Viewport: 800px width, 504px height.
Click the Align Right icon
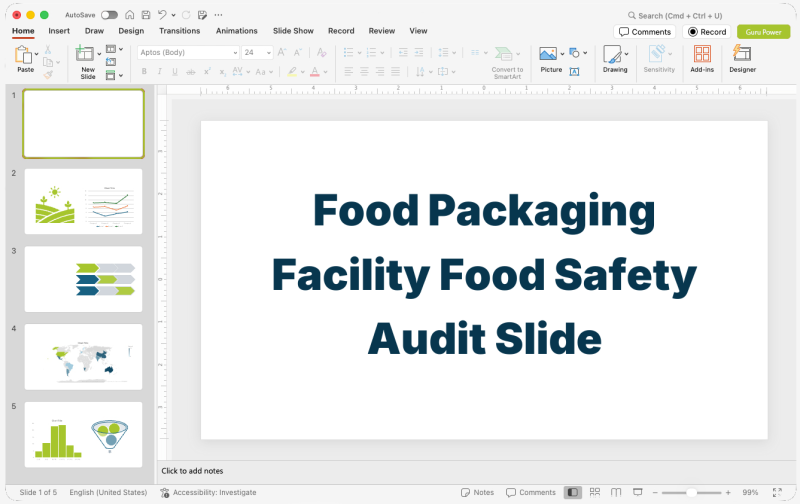(x=380, y=71)
